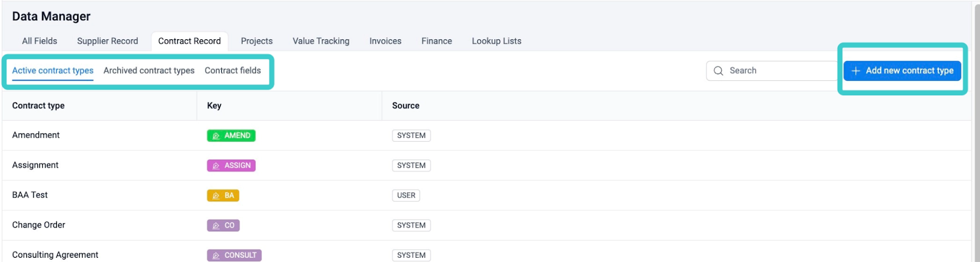
Task: Open the Value Tracking tab
Action: pyautogui.click(x=321, y=41)
